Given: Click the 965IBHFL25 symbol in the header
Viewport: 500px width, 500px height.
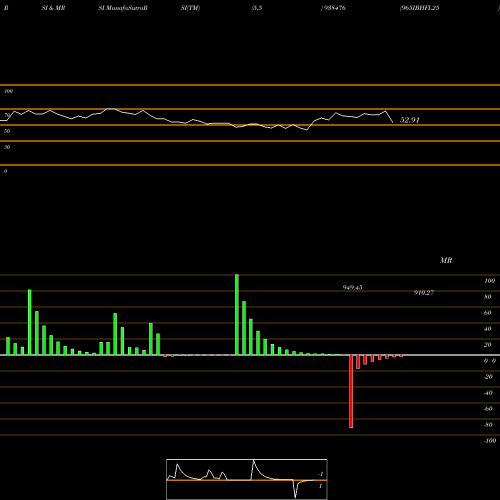Looking at the screenshot, I should [x=419, y=8].
